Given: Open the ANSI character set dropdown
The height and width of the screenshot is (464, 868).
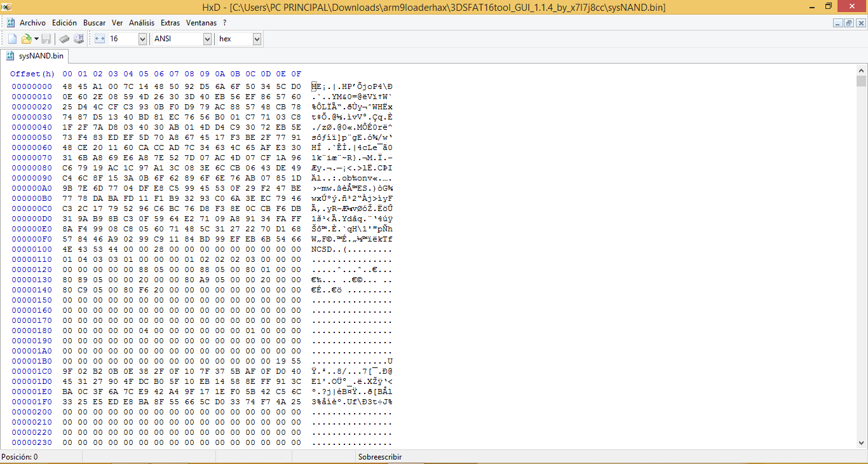Looking at the screenshot, I should click(207, 39).
